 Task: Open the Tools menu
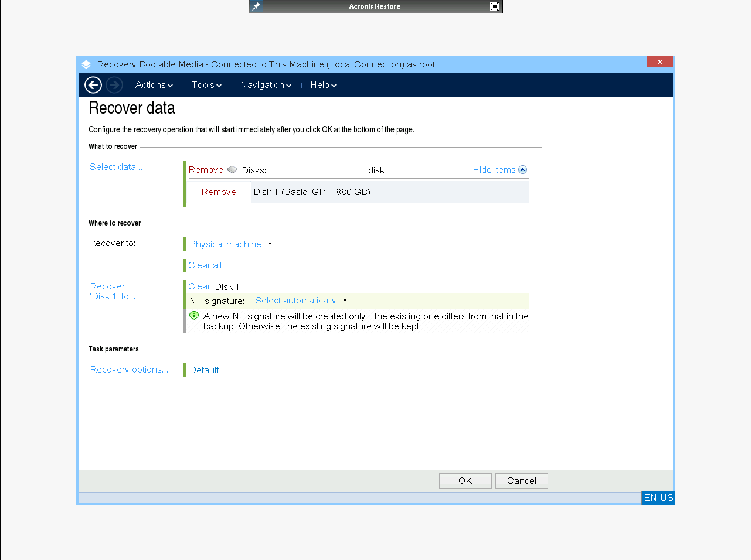[206, 85]
